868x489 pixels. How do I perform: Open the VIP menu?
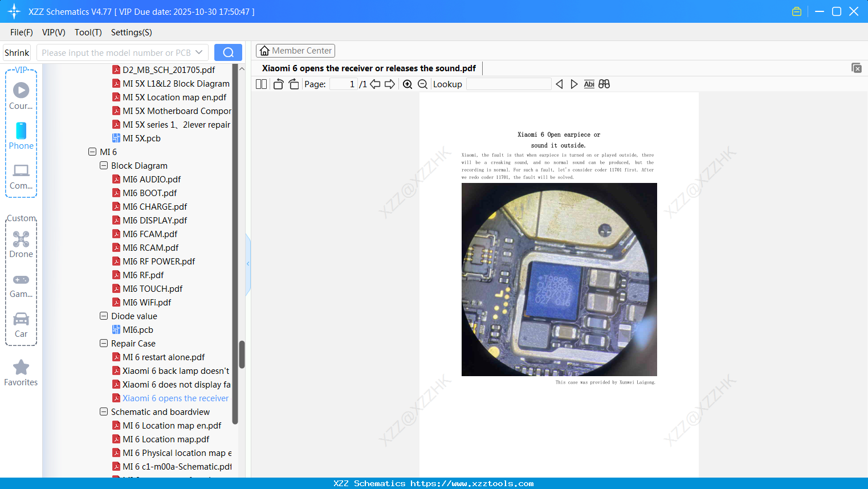point(54,32)
